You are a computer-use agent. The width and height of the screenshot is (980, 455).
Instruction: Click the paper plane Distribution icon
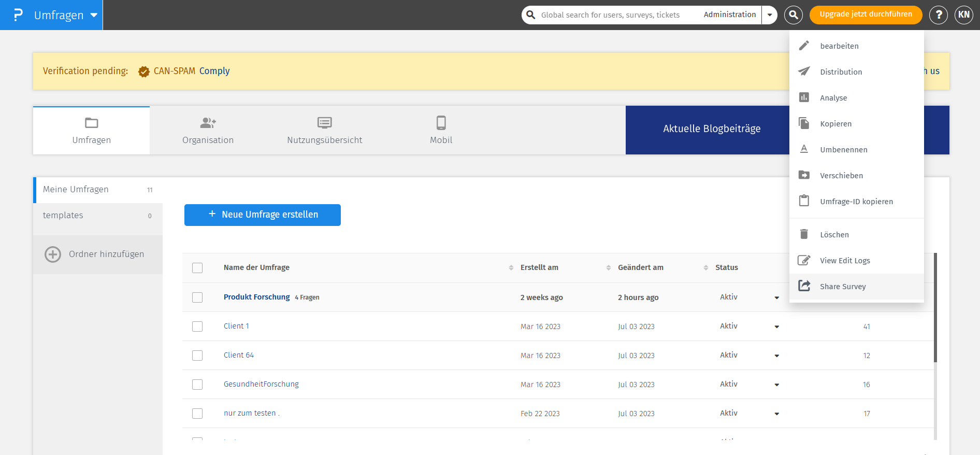click(804, 72)
